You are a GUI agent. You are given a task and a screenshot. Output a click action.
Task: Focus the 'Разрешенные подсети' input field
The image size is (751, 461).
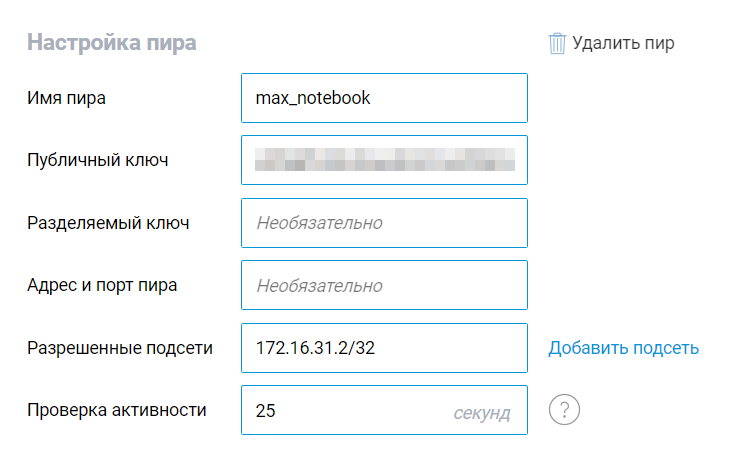[384, 348]
